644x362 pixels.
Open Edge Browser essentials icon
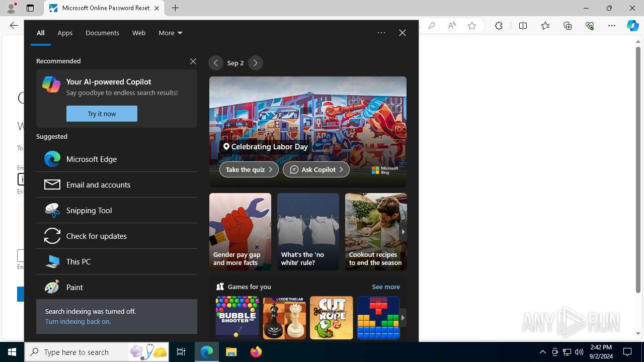click(x=590, y=26)
